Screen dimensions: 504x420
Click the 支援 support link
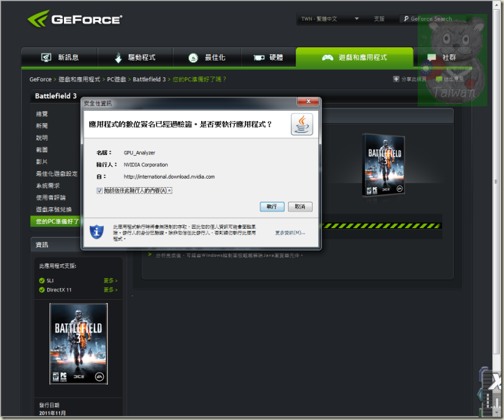pyautogui.click(x=379, y=19)
